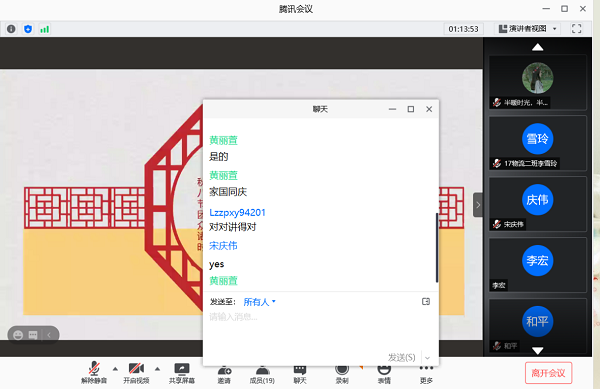The height and width of the screenshot is (389, 600).
Task: Maximize the 腾讯会议 main window
Action: tap(564, 8)
